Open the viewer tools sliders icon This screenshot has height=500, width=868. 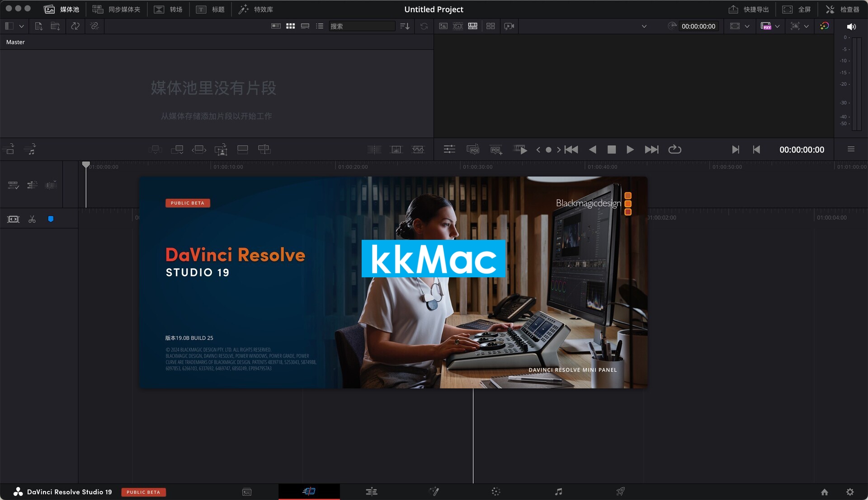coord(449,150)
